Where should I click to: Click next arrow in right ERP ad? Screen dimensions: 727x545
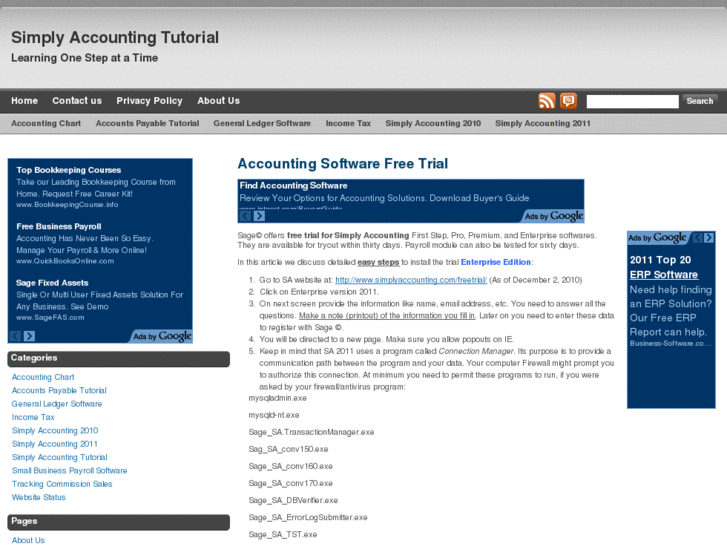(x=709, y=237)
